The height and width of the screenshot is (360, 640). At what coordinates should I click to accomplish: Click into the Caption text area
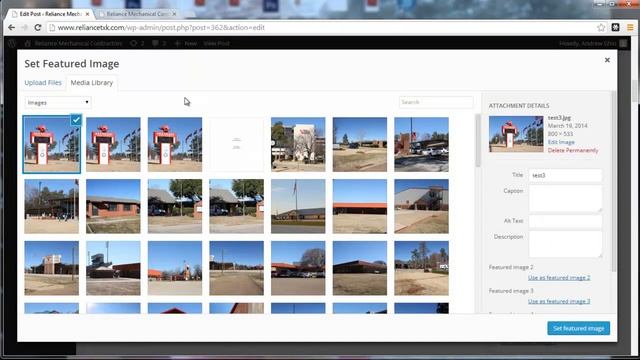(x=565, y=199)
